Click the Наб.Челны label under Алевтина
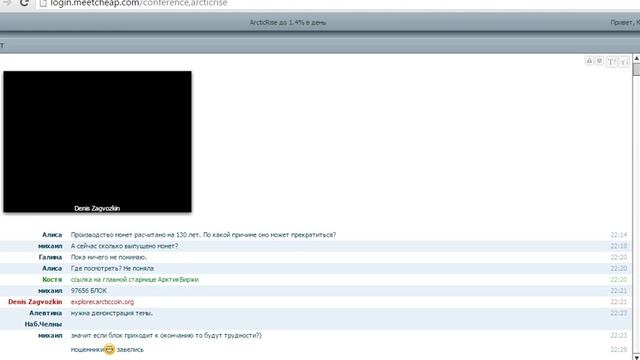The width and height of the screenshot is (640, 360). [x=43, y=324]
